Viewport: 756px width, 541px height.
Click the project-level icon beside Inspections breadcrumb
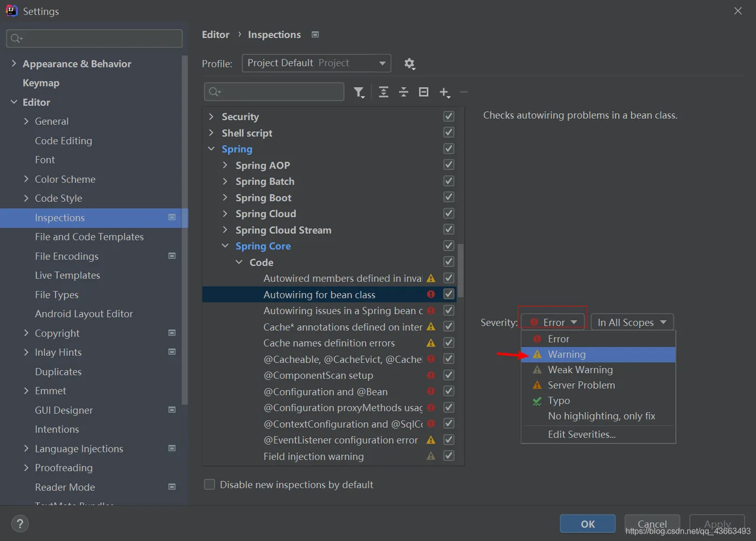click(315, 35)
